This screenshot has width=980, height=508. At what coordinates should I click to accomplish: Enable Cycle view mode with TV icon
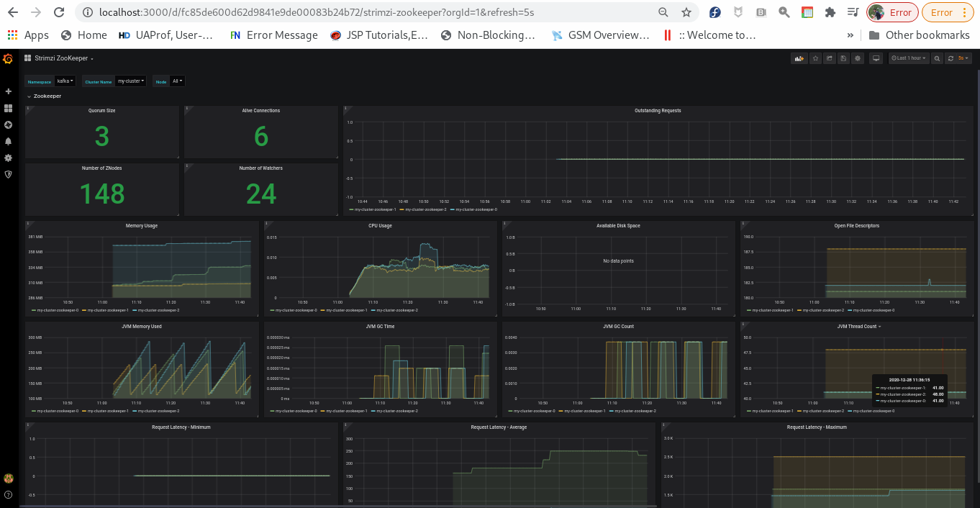pos(876,58)
